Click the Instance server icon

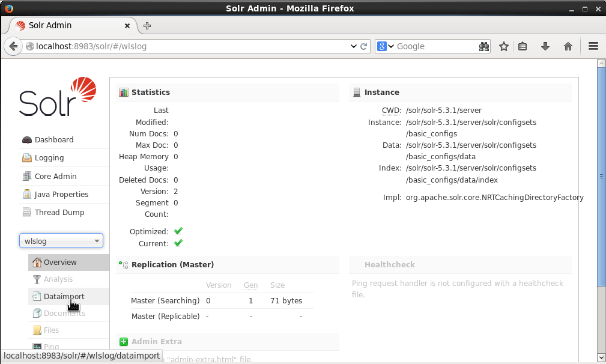click(356, 93)
